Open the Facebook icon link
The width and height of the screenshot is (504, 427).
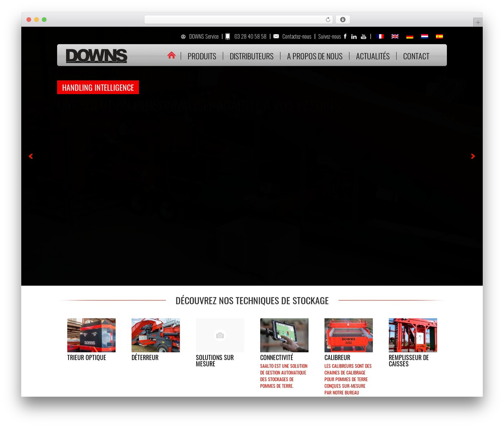[x=345, y=36]
